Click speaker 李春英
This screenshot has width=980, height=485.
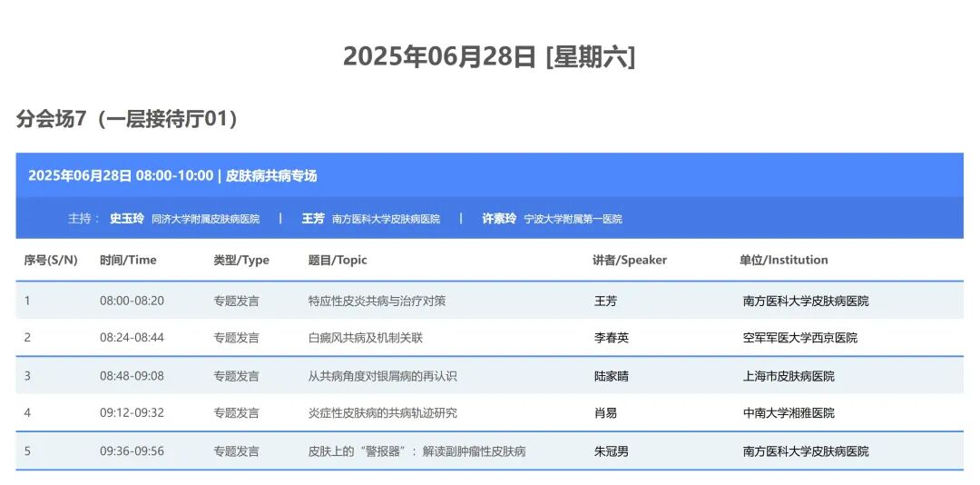point(612,338)
